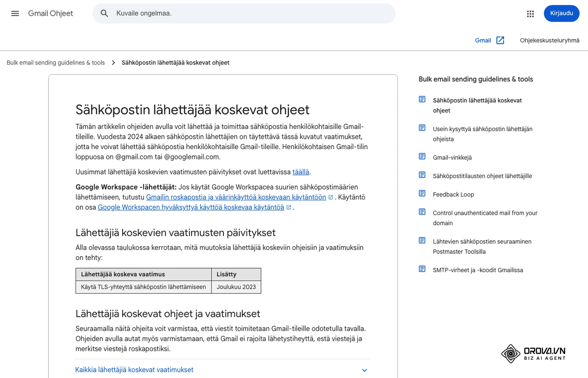Click heading Lähettäjiä koskevat ohjeet ja vaatimukset
Screen dimensions: 588x378
pos(168,314)
